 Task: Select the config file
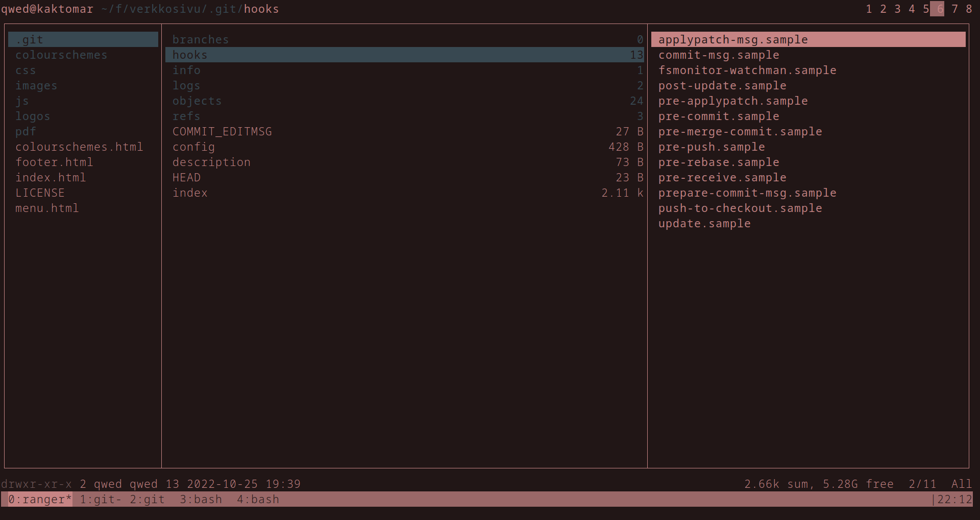pyautogui.click(x=193, y=147)
